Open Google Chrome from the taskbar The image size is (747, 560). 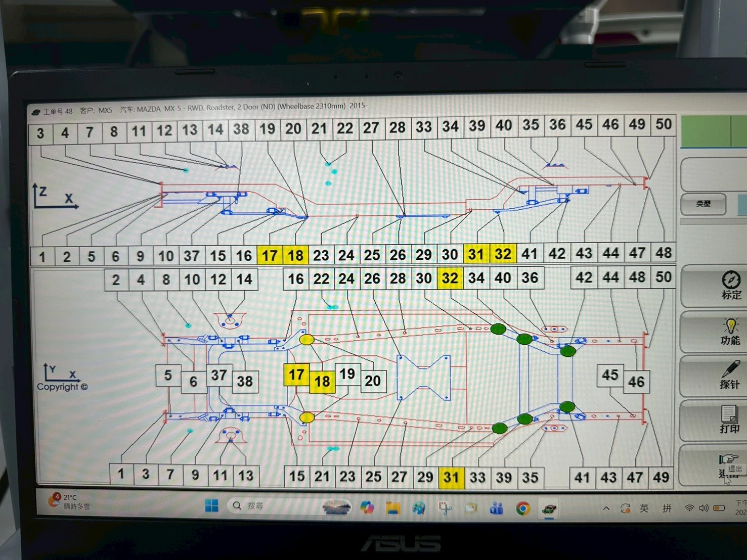point(523,508)
